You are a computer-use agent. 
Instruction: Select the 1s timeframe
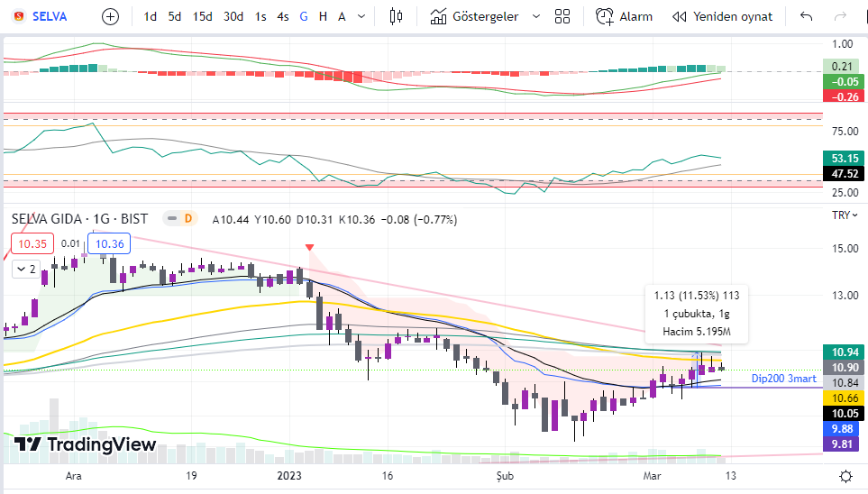click(260, 16)
